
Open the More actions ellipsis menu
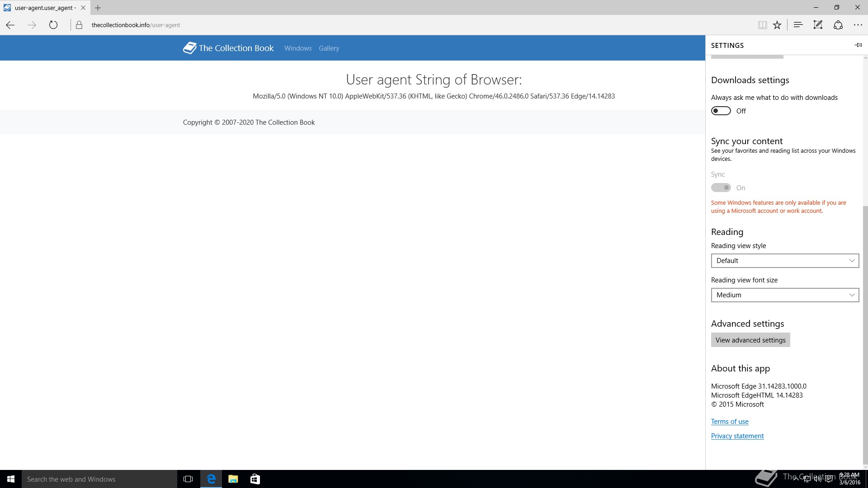click(x=858, y=25)
